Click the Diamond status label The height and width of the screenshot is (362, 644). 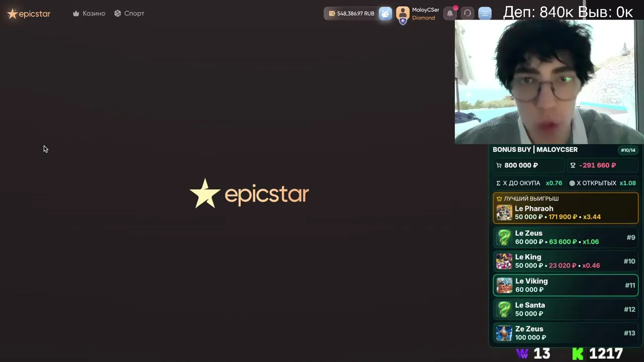coord(424,18)
